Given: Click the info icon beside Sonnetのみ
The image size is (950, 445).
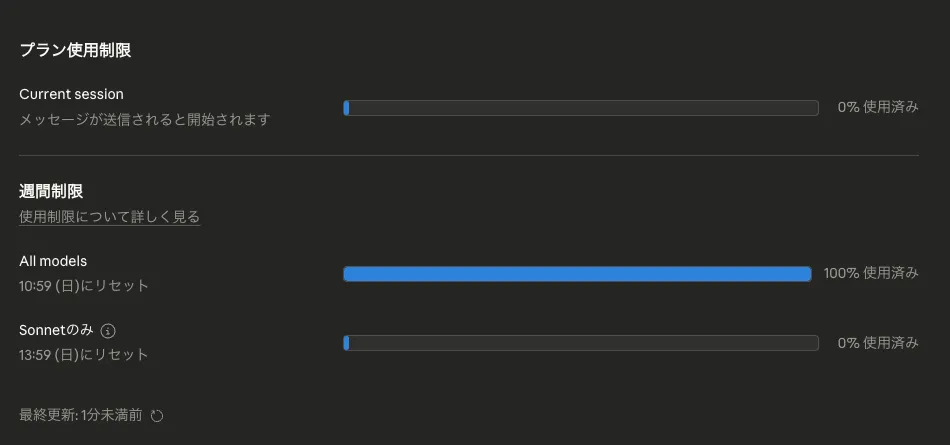Looking at the screenshot, I should [x=109, y=331].
